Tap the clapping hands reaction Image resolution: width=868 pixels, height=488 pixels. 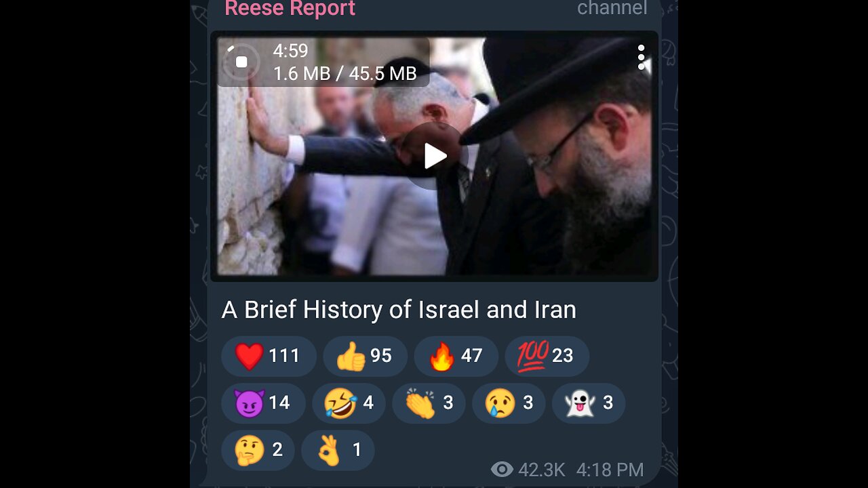click(429, 403)
